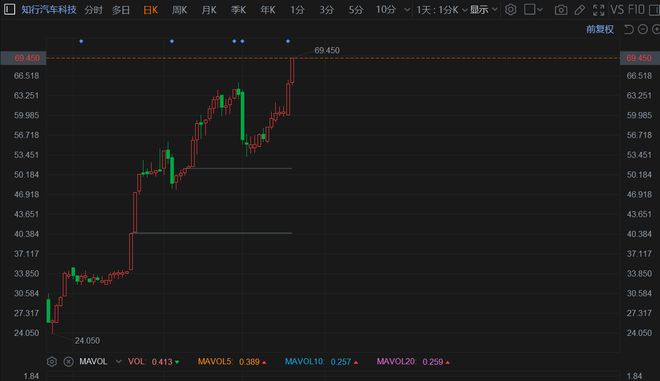
Task: Click the left-axis 69.450 current price tag
Action: [x=23, y=58]
